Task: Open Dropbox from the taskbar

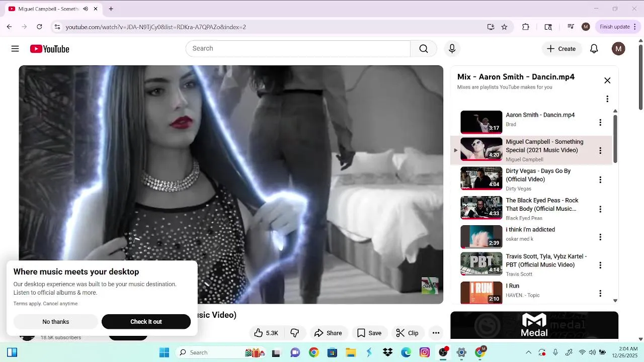Action: (x=387, y=352)
